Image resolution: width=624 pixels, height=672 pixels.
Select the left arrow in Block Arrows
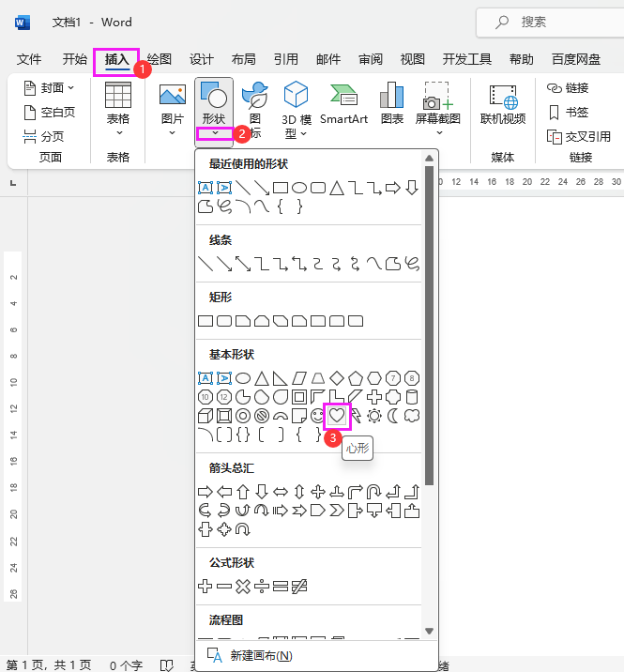pyautogui.click(x=224, y=492)
